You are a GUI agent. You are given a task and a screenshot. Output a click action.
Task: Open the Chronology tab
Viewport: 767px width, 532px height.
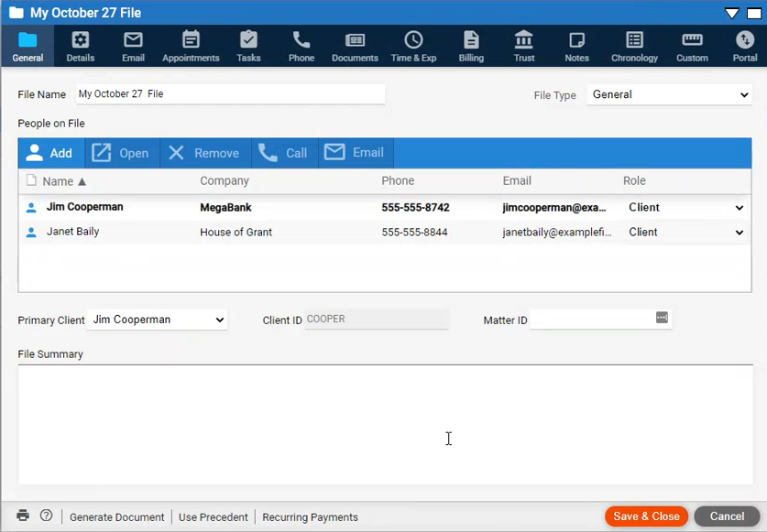point(634,47)
